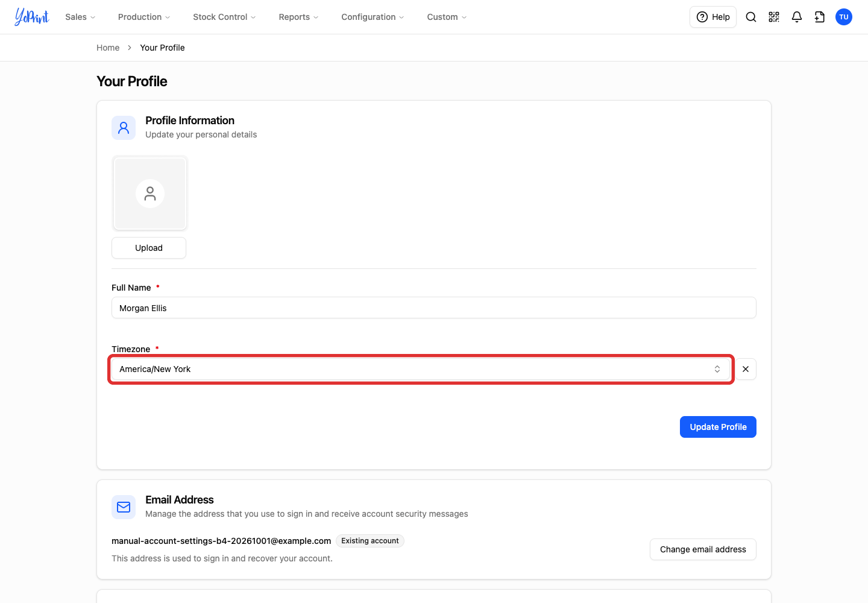
Task: Expand the Configuration menu
Action: 373,17
